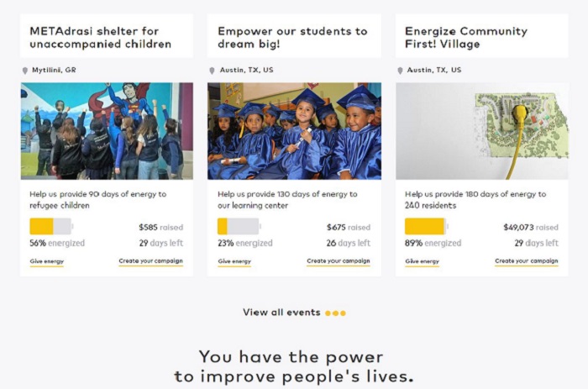The height and width of the screenshot is (389, 588).
Task: Open the yellow power plug village map image
Action: point(482,131)
